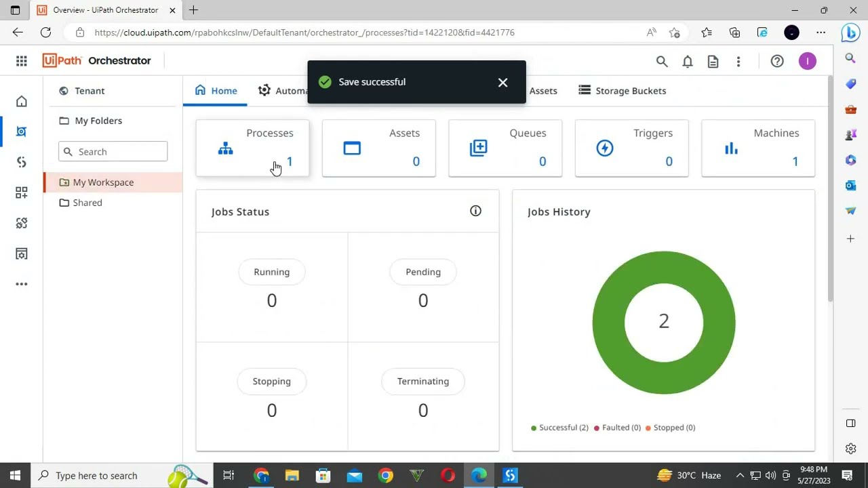This screenshot has height=488, width=868.
Task: Open the UiPath app launcher grid
Action: point(22,61)
